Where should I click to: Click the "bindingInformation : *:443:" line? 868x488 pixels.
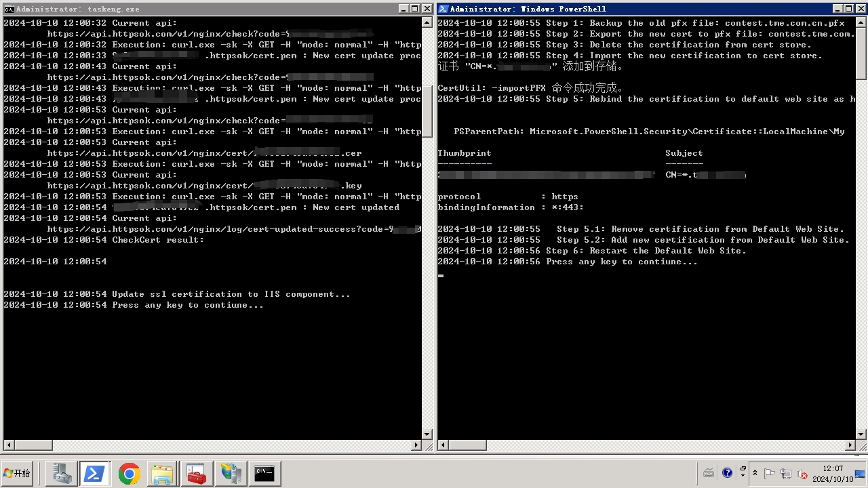(511, 207)
